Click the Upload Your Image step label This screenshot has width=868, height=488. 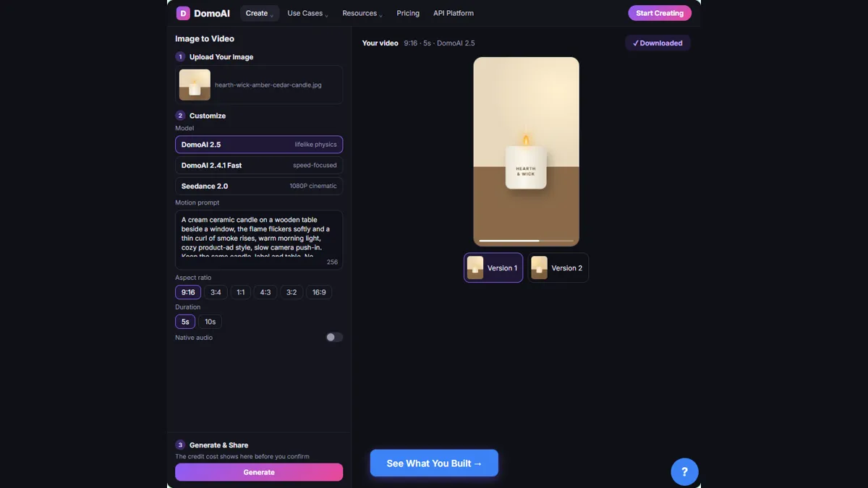click(x=221, y=57)
